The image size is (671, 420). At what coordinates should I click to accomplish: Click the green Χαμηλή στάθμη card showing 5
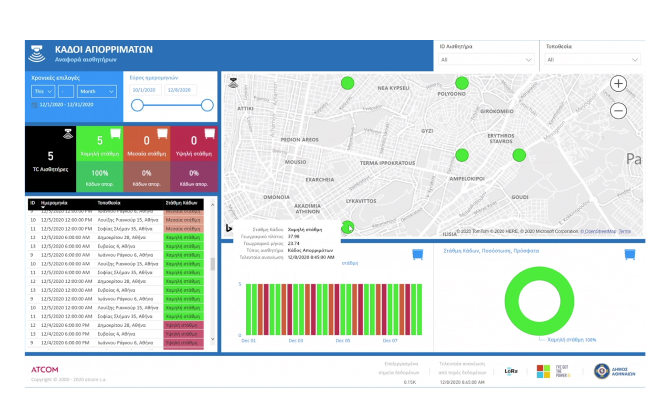point(100,144)
